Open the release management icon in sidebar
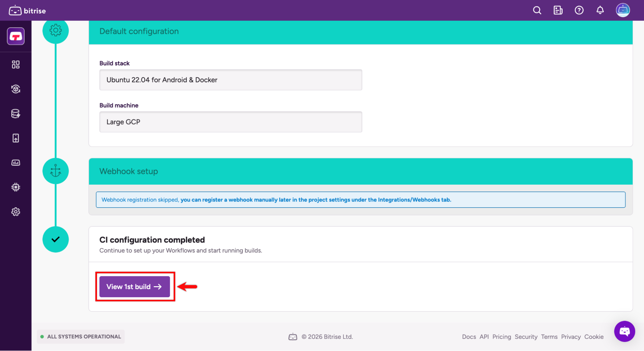 (16, 89)
